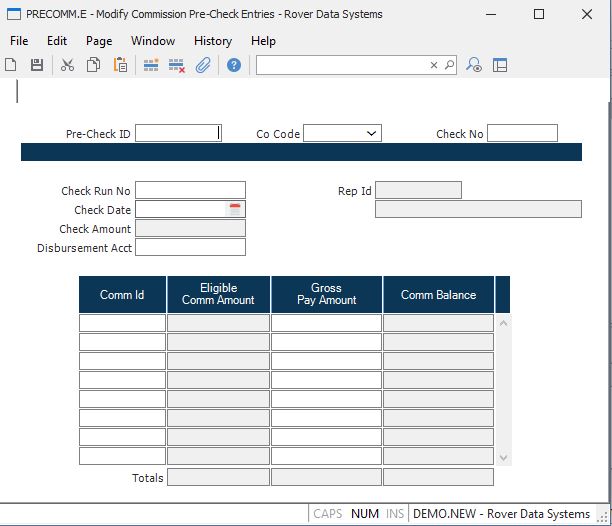Screen dimensions: 612x526
Task: Click the Paste clipboard icon
Action: pyautogui.click(x=120, y=65)
